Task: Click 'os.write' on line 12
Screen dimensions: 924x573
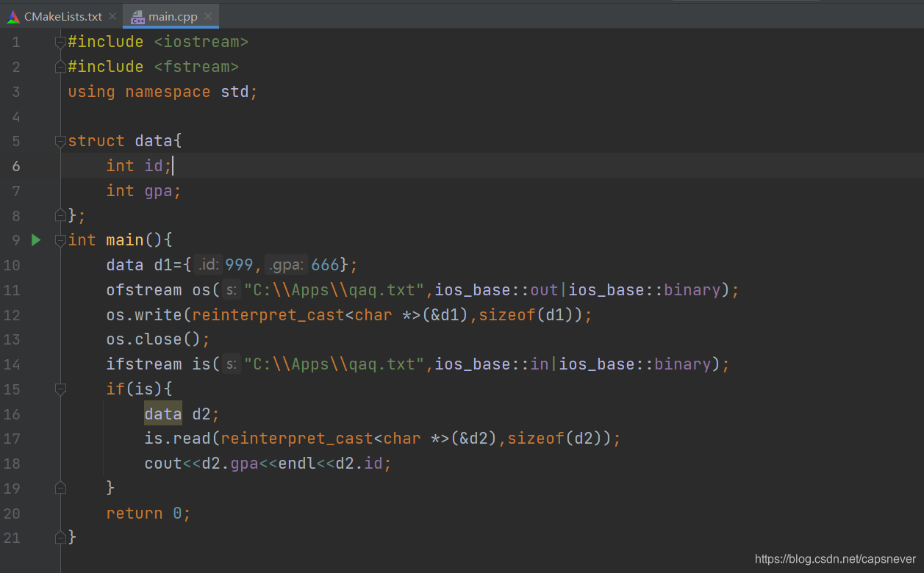Action: pos(144,314)
